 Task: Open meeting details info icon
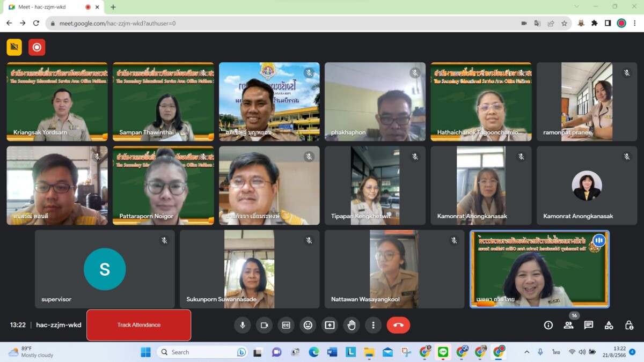pos(548,325)
